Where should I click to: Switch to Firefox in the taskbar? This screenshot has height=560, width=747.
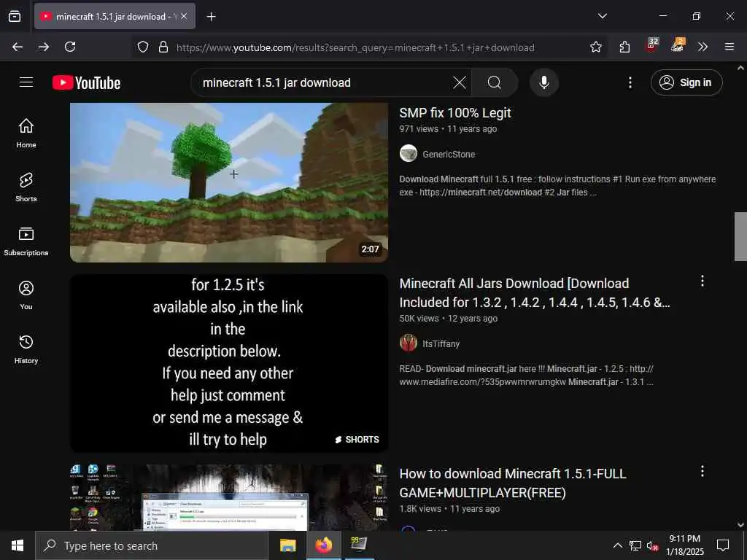[x=323, y=545]
